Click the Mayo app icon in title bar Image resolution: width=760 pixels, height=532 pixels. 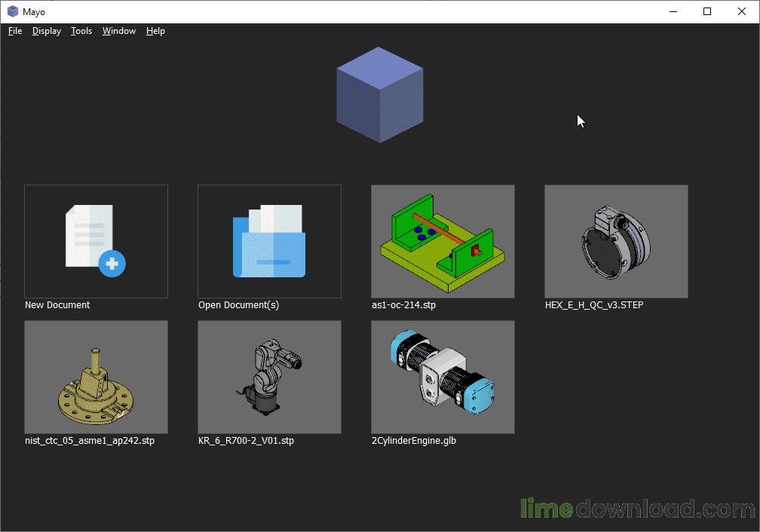[13, 11]
